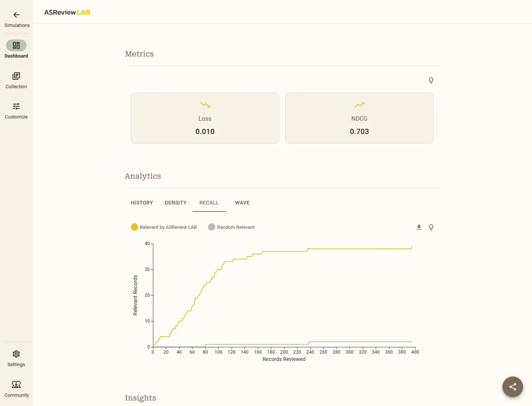This screenshot has width=532, height=406.
Task: Toggle Random Relevant legend swatch
Action: [x=212, y=227]
